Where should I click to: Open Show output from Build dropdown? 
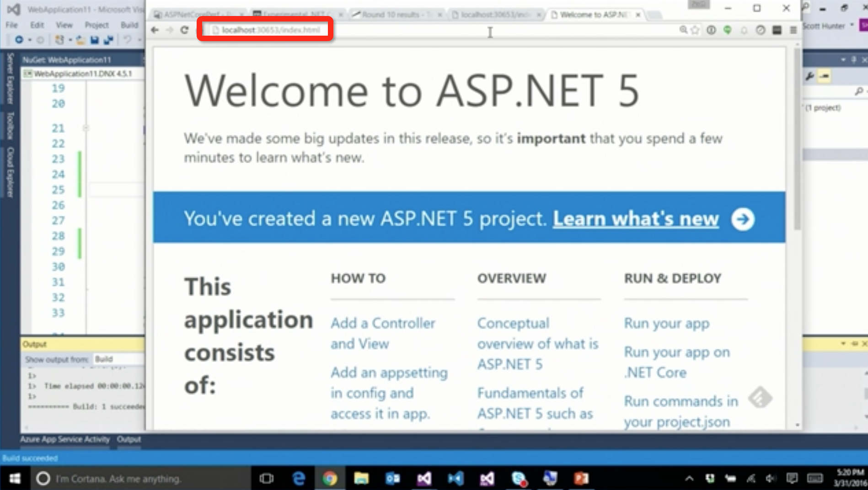[x=119, y=359]
